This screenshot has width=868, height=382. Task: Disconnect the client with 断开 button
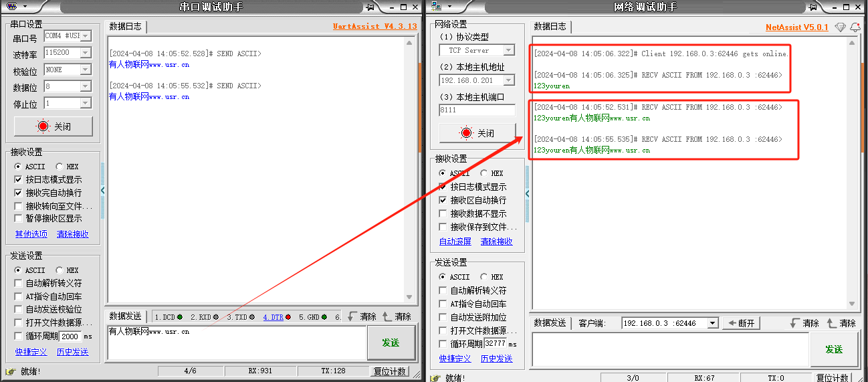tap(741, 323)
